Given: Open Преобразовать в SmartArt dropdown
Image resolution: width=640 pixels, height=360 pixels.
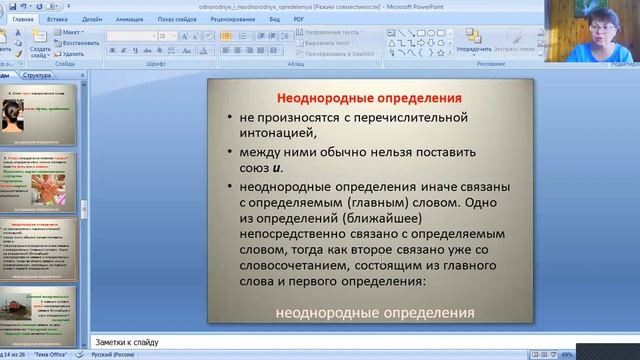Looking at the screenshot, I should (x=336, y=53).
